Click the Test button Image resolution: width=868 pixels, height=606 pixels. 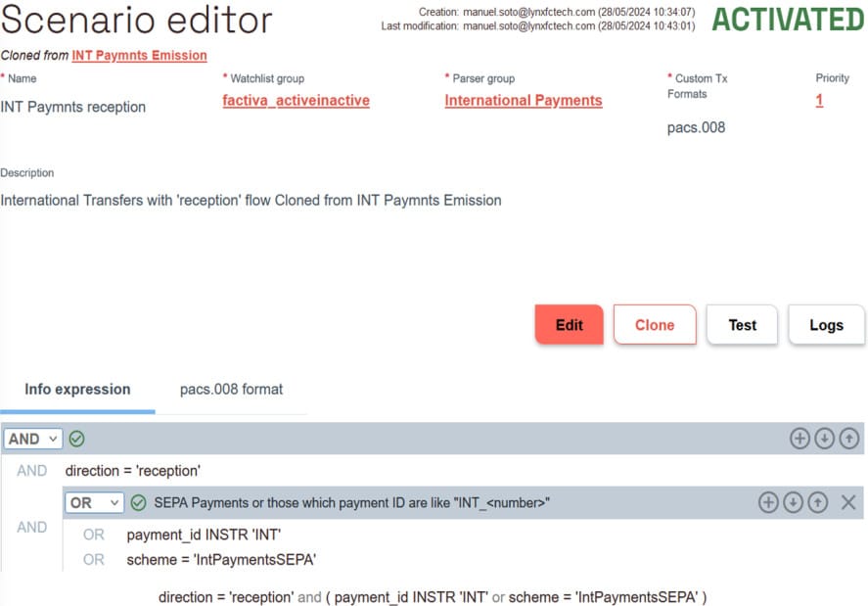click(742, 324)
